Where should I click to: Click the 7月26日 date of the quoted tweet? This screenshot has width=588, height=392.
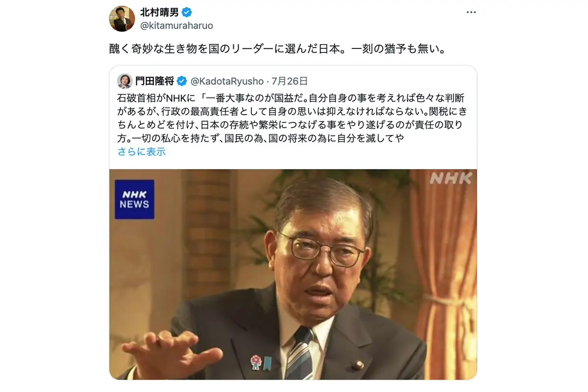(290, 81)
